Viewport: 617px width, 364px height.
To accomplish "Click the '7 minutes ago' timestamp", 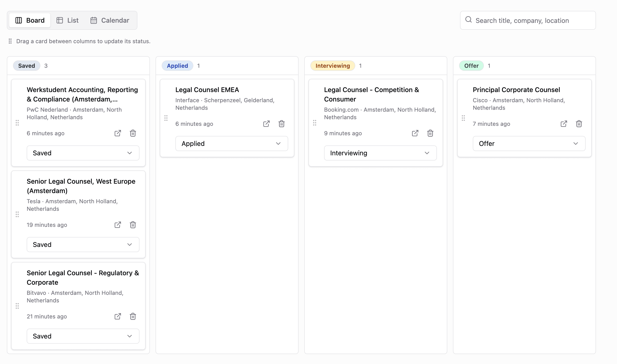I will pyautogui.click(x=491, y=124).
